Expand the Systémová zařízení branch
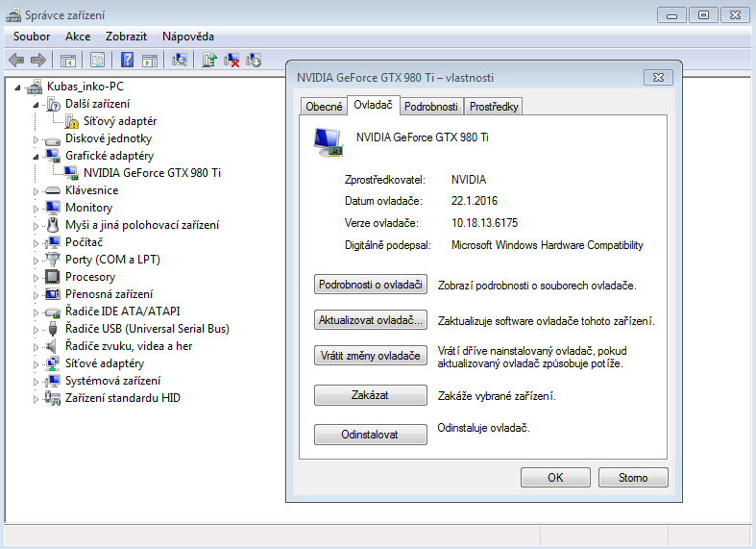This screenshot has height=549, width=756. point(36,382)
